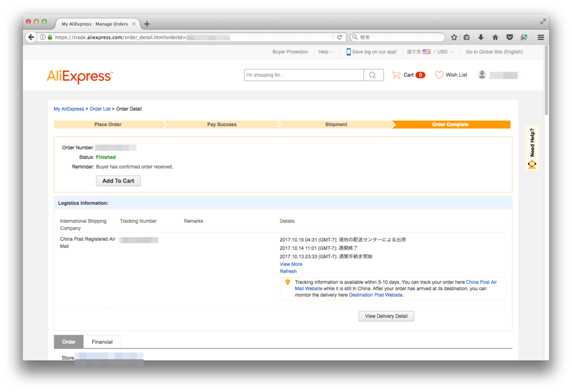Expand the Help dropdown
The height and width of the screenshot is (392, 572).
[326, 52]
